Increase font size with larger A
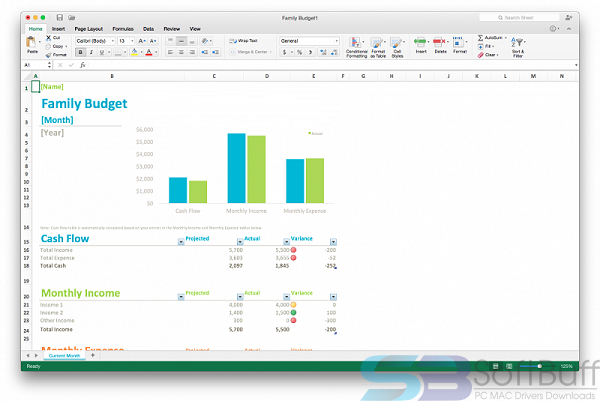 point(141,41)
